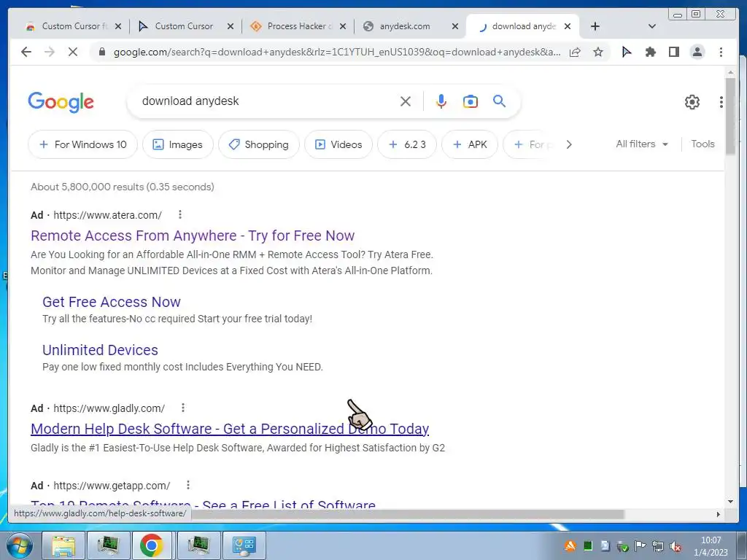Stop loading the page
Image resolution: width=747 pixels, height=560 pixels.
[73, 52]
